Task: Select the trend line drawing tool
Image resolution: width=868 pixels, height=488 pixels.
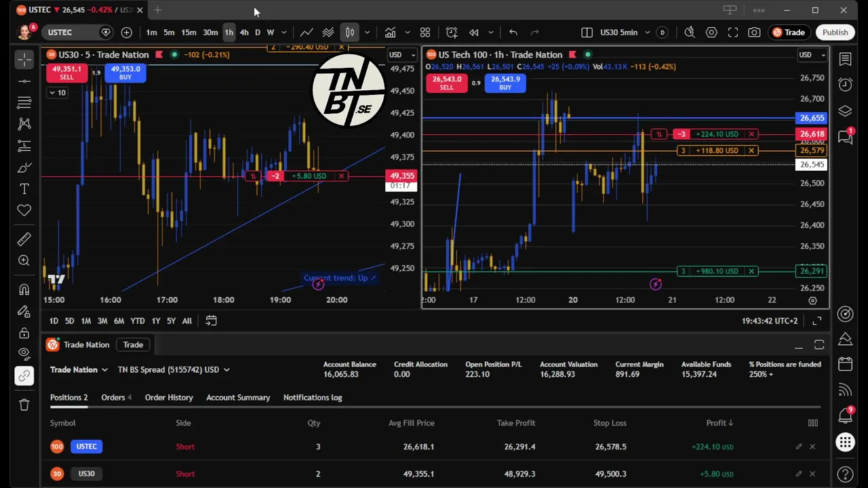Action: (24, 81)
